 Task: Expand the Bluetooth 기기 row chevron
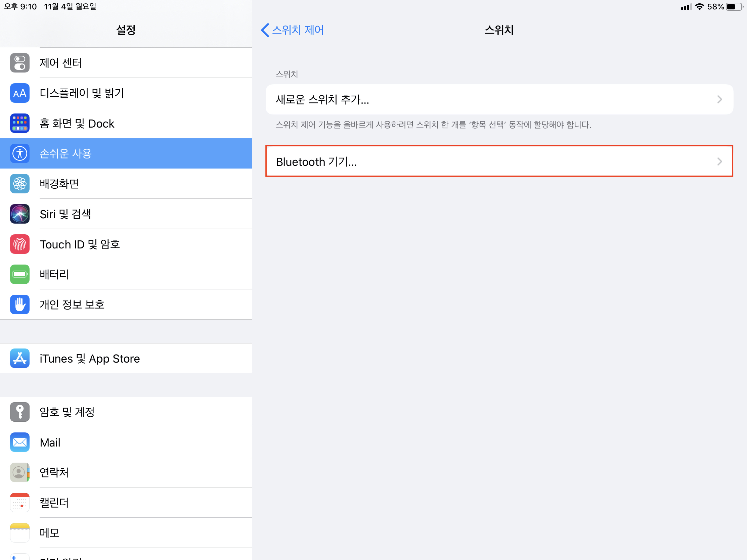coord(719,162)
